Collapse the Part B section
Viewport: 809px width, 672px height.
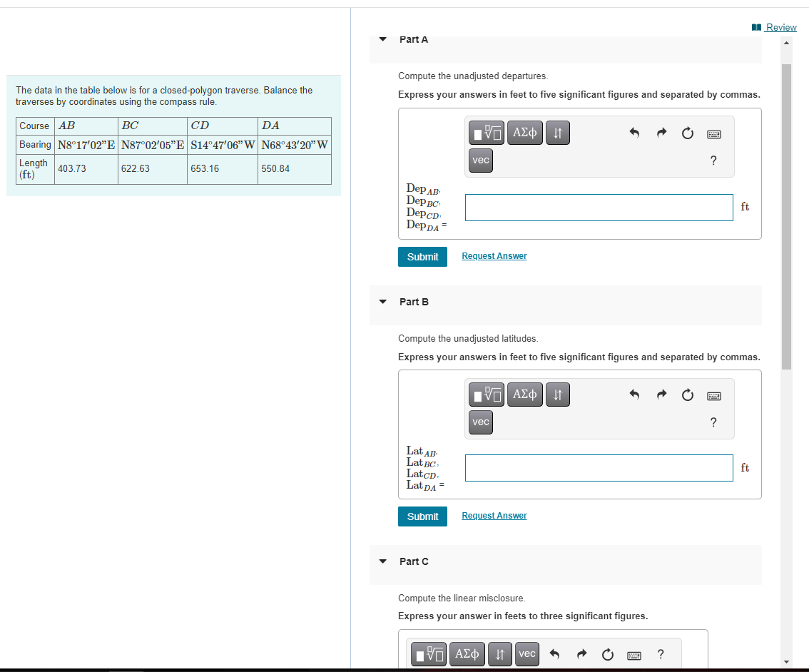click(x=382, y=302)
